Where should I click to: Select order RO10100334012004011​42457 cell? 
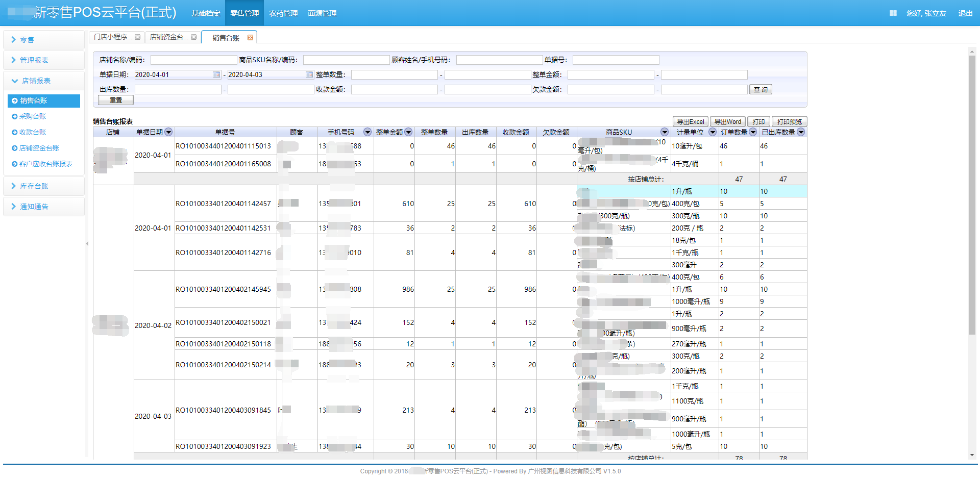[226, 204]
